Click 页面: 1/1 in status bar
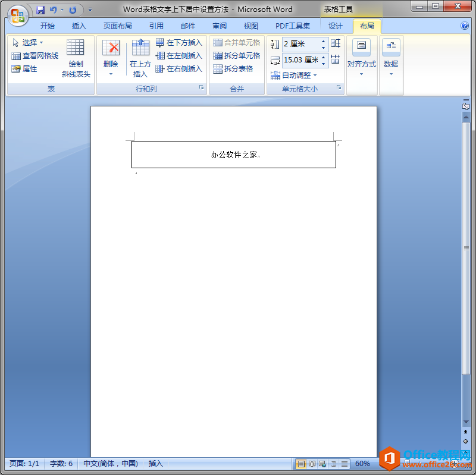The width and height of the screenshot is (476, 475). click(24, 464)
